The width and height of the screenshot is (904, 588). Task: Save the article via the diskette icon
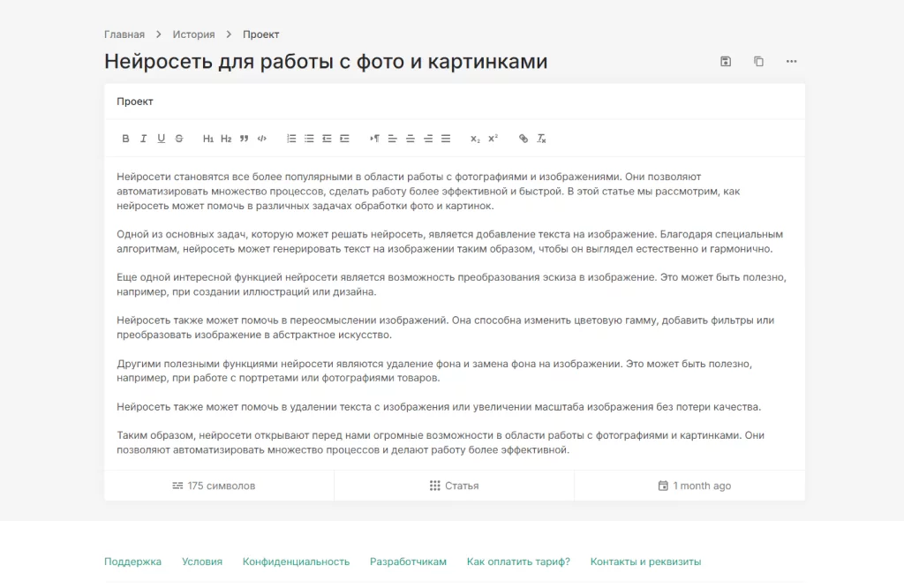tap(725, 60)
